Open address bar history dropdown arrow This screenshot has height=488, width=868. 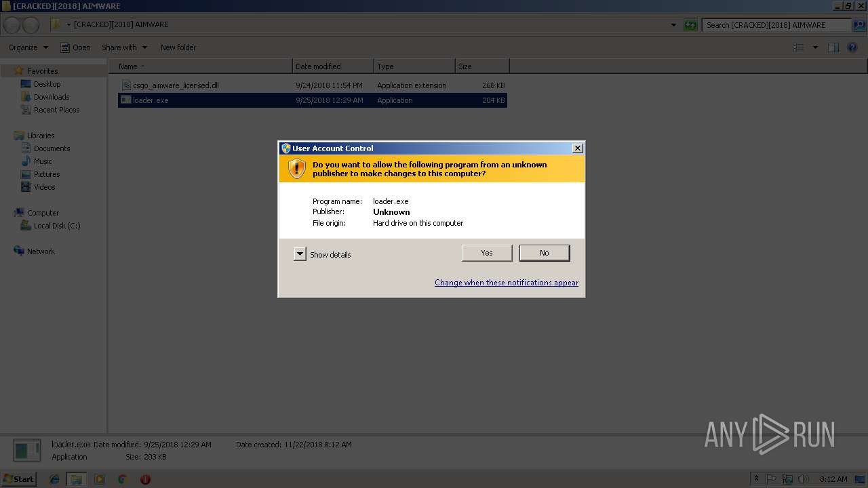673,25
